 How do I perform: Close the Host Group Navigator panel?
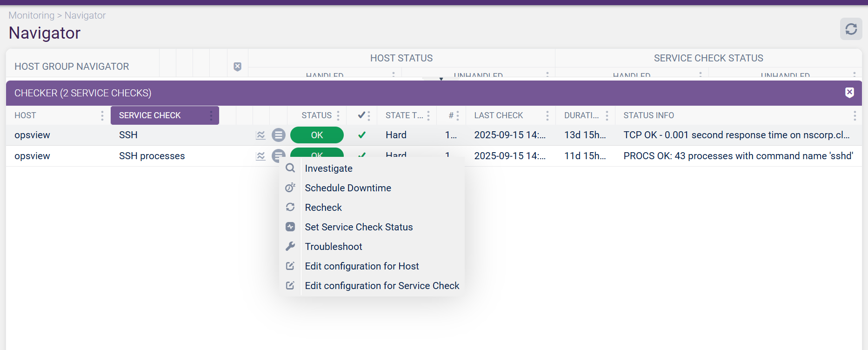[x=237, y=67]
